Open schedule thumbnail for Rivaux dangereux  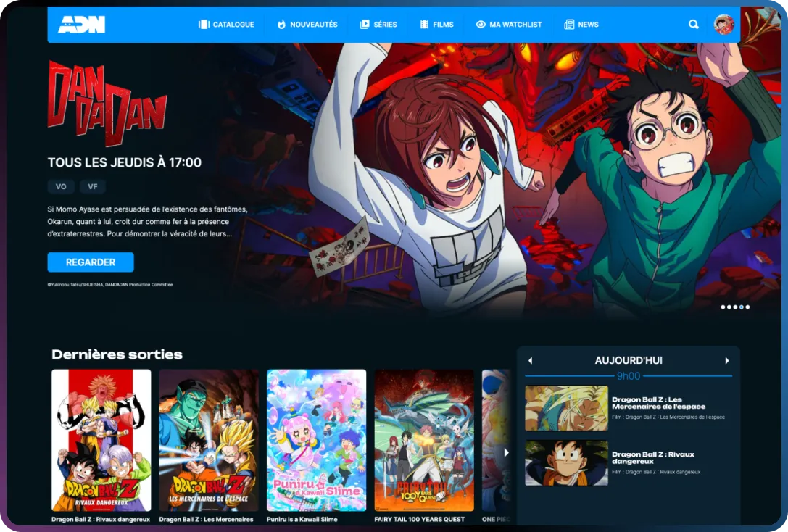(566, 462)
